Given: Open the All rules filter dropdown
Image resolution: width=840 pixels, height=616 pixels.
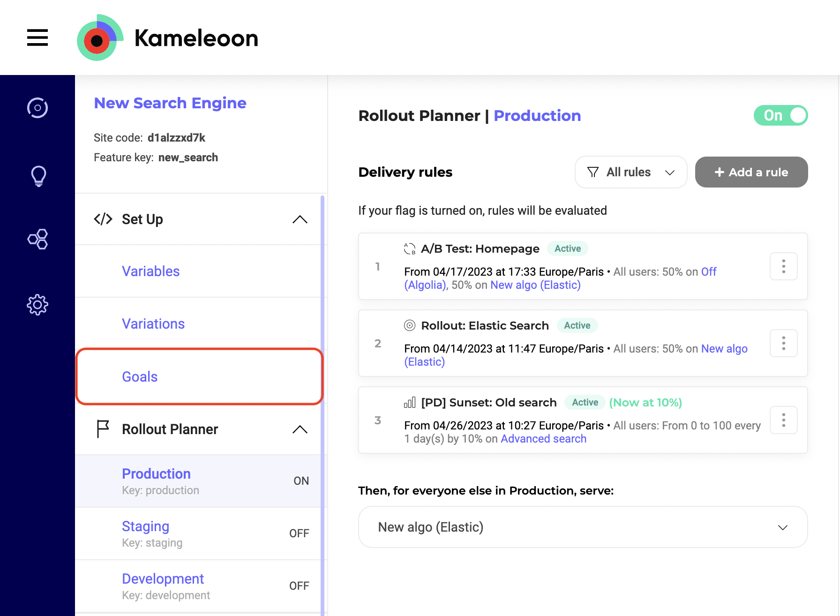Looking at the screenshot, I should coord(631,172).
